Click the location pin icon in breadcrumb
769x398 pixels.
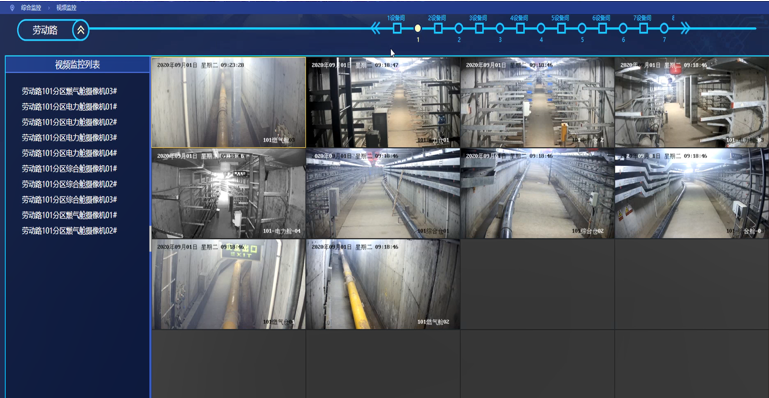point(12,8)
